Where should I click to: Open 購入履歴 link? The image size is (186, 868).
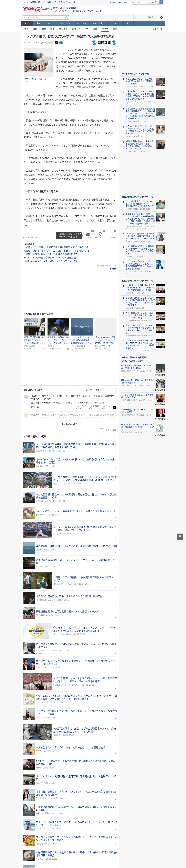pyautogui.click(x=152, y=17)
